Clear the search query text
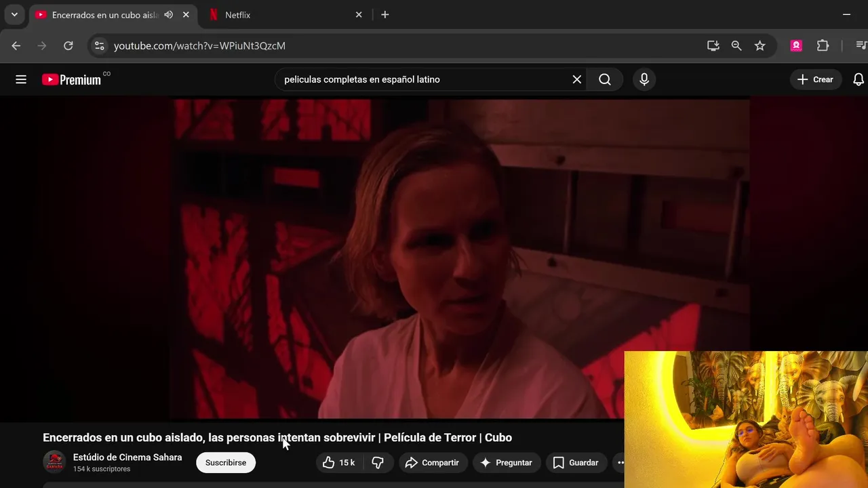The image size is (868, 488). [x=577, y=80]
